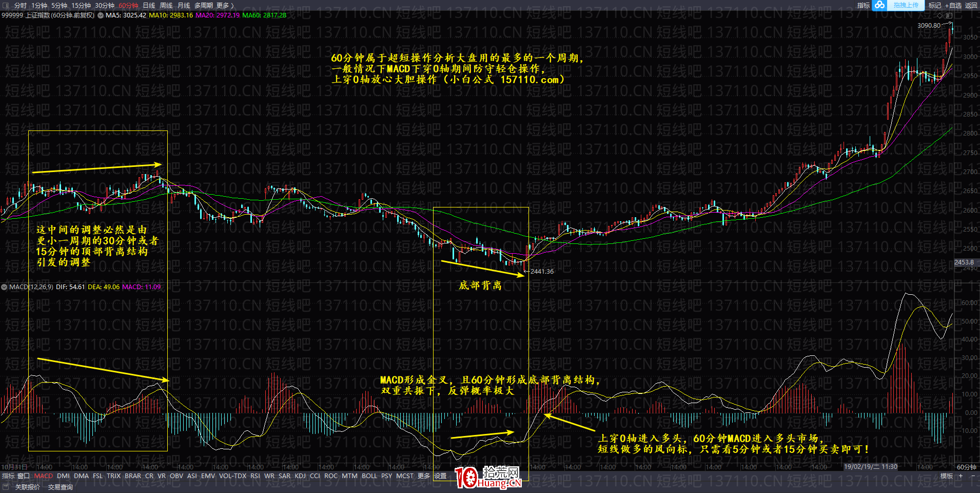Click the panel layout icon beside 分时
980x493 pixels.
pyautogui.click(x=7, y=5)
